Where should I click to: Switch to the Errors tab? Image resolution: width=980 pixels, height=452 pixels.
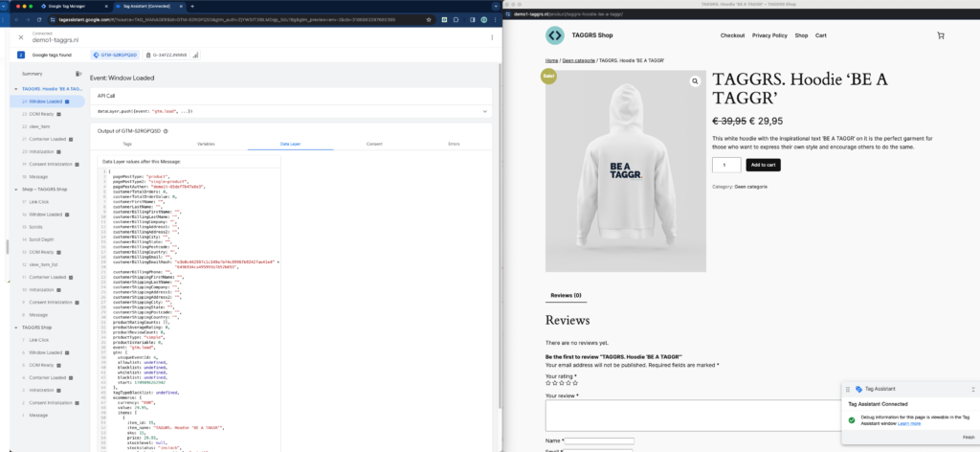[x=454, y=144]
